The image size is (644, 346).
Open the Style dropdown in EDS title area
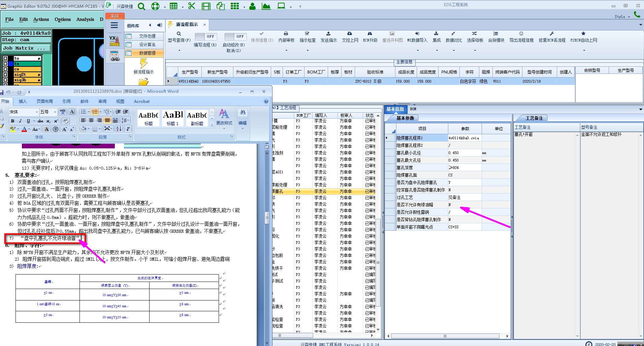(622, 17)
